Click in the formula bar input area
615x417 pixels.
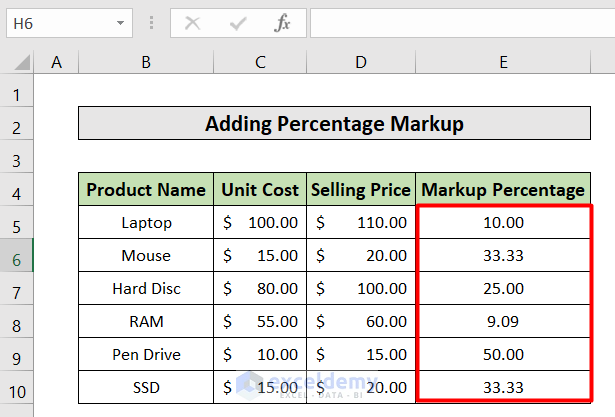[x=460, y=22]
